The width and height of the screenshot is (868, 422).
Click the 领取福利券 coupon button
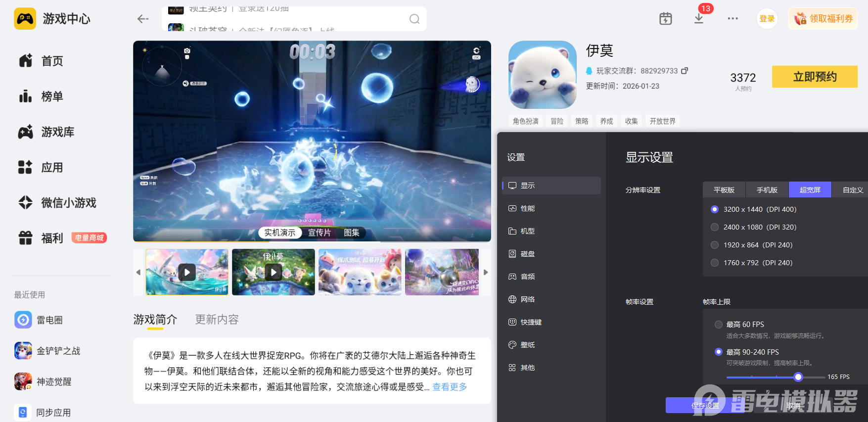[x=823, y=19]
